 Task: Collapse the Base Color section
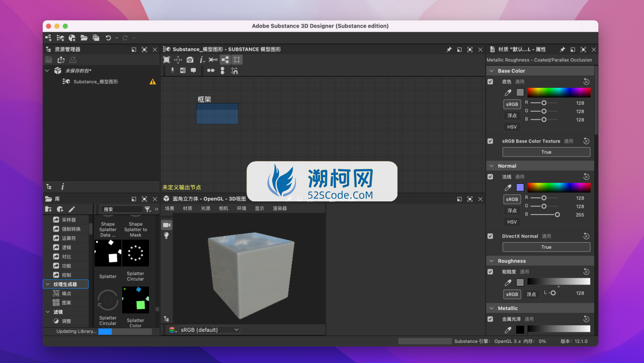[491, 71]
